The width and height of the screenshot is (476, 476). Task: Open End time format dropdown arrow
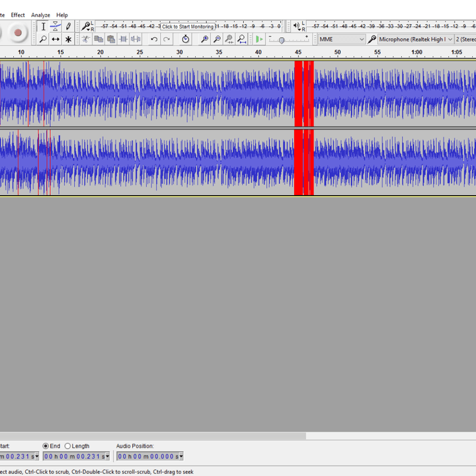[107, 456]
